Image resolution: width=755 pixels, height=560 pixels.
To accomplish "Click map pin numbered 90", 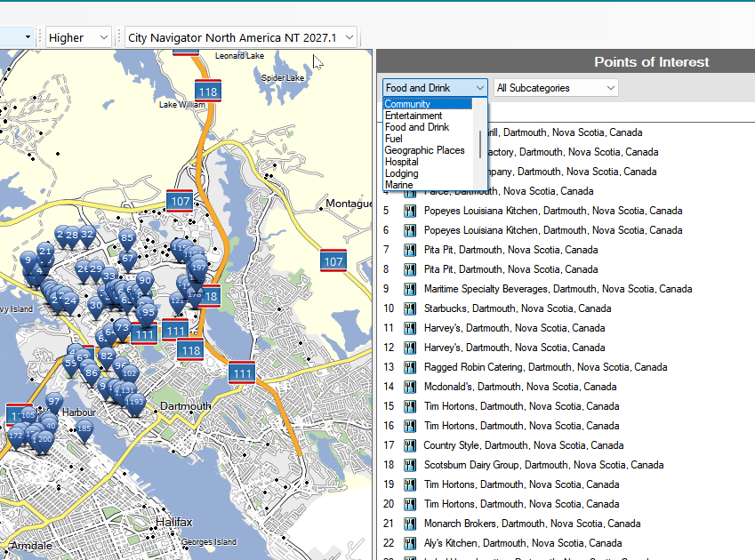I will pyautogui.click(x=144, y=281).
